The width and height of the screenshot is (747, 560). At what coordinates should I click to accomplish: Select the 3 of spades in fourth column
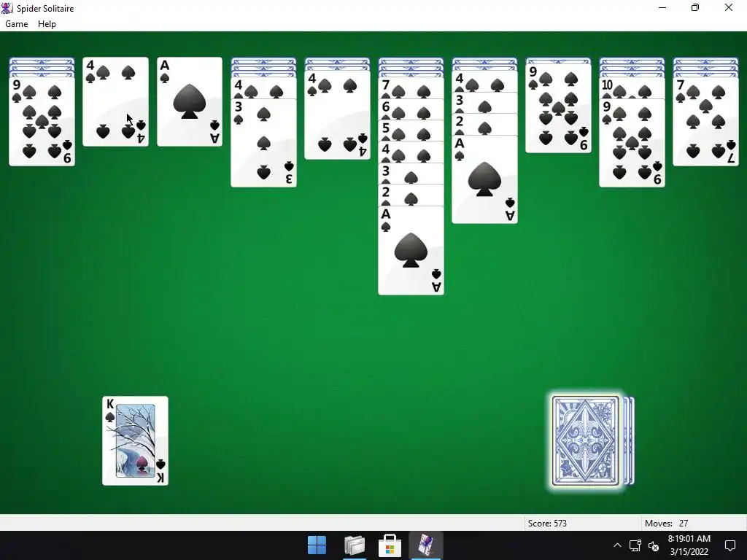tap(263, 143)
